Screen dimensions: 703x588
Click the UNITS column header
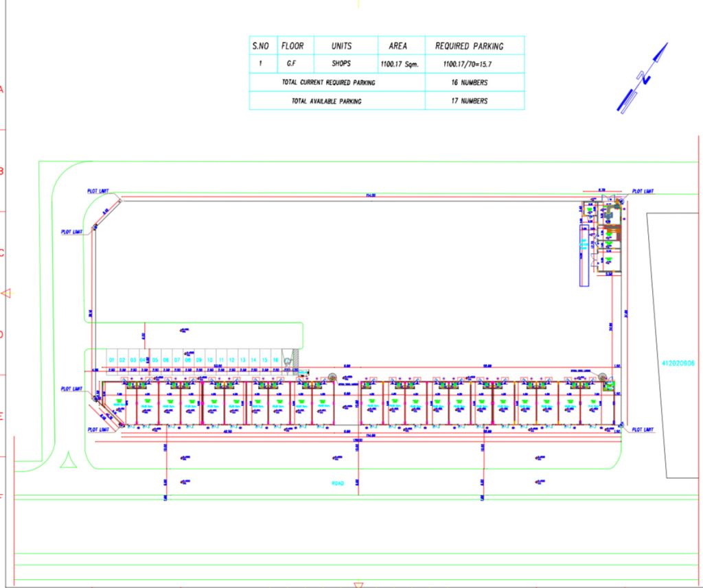click(341, 46)
